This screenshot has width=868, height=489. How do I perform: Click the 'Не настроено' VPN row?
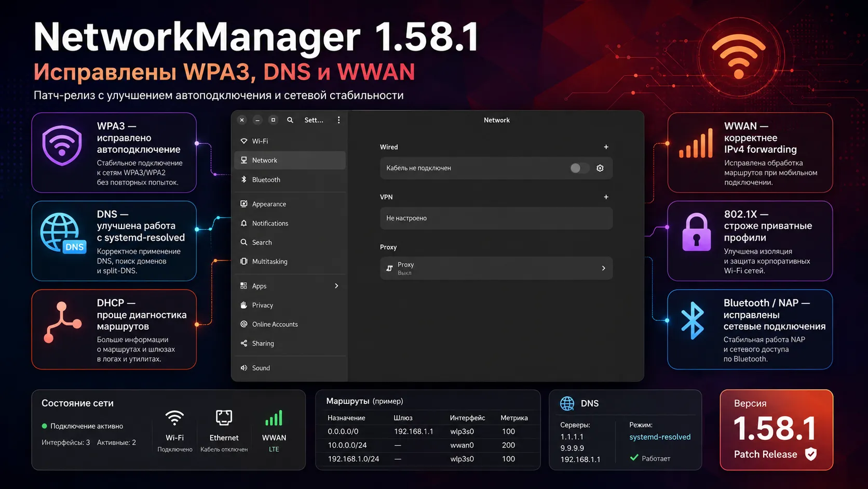click(496, 218)
